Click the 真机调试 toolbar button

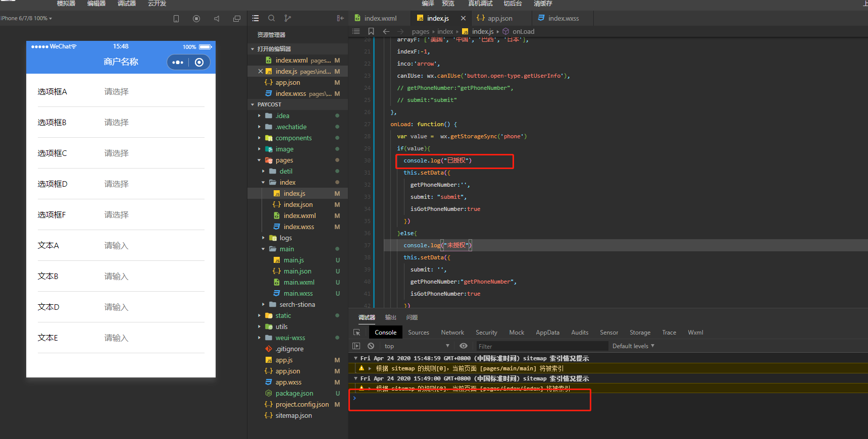pos(480,4)
